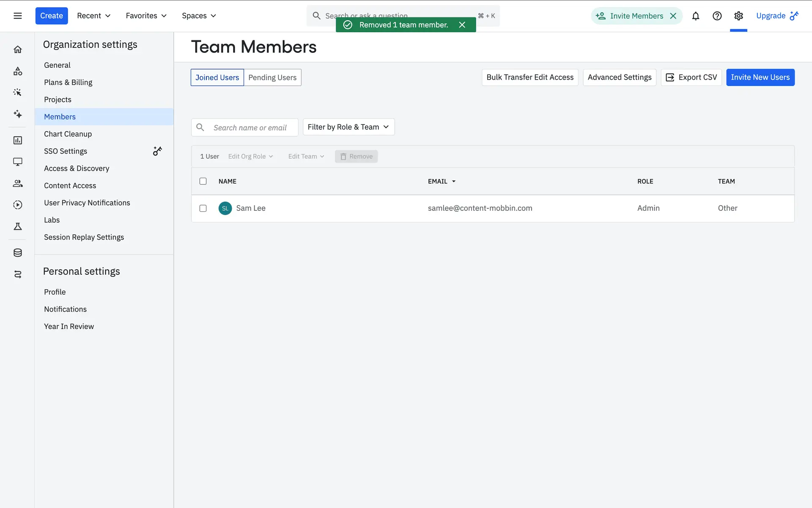Screen dimensions: 812x508
Task: Open notifications bell icon
Action: click(x=695, y=16)
